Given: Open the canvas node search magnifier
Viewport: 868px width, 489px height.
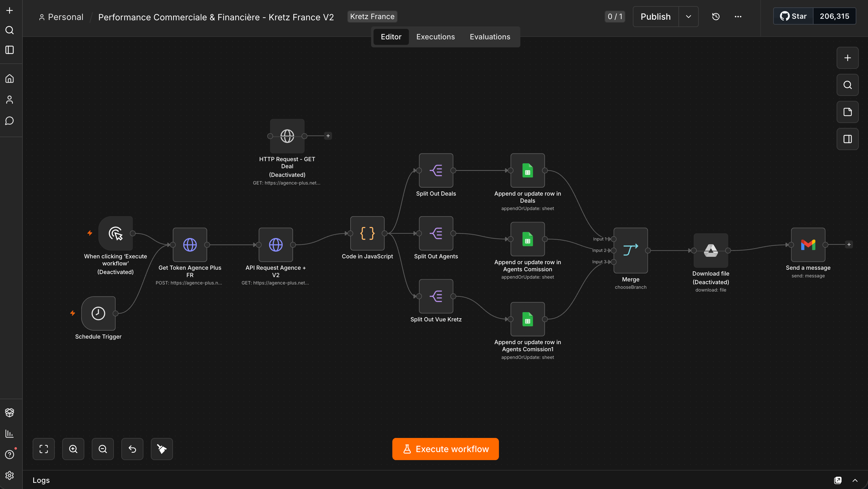Looking at the screenshot, I should coord(847,85).
